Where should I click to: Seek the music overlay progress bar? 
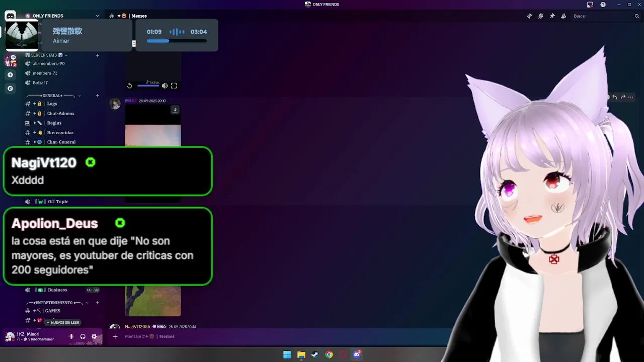coord(177,41)
